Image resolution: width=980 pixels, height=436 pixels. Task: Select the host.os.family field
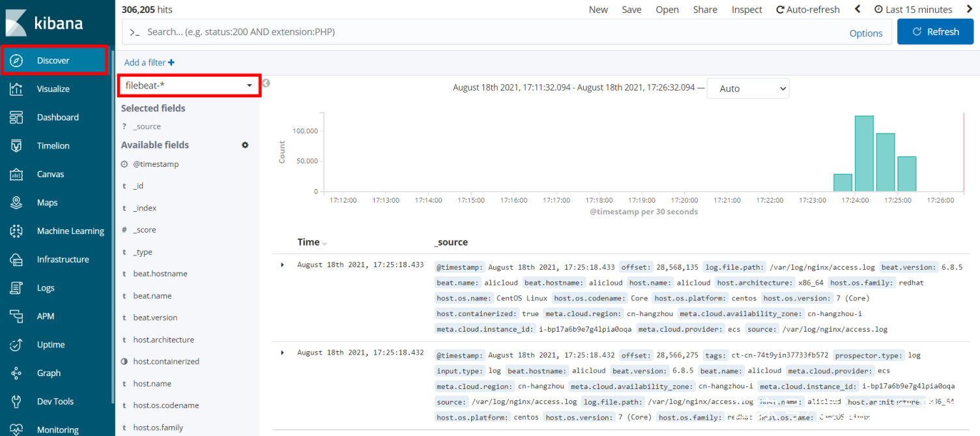[158, 428]
